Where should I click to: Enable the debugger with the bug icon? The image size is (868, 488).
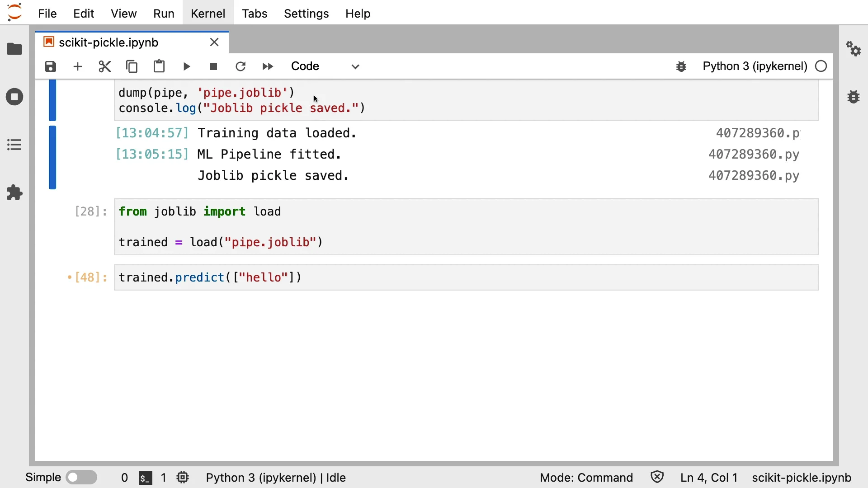pyautogui.click(x=681, y=67)
